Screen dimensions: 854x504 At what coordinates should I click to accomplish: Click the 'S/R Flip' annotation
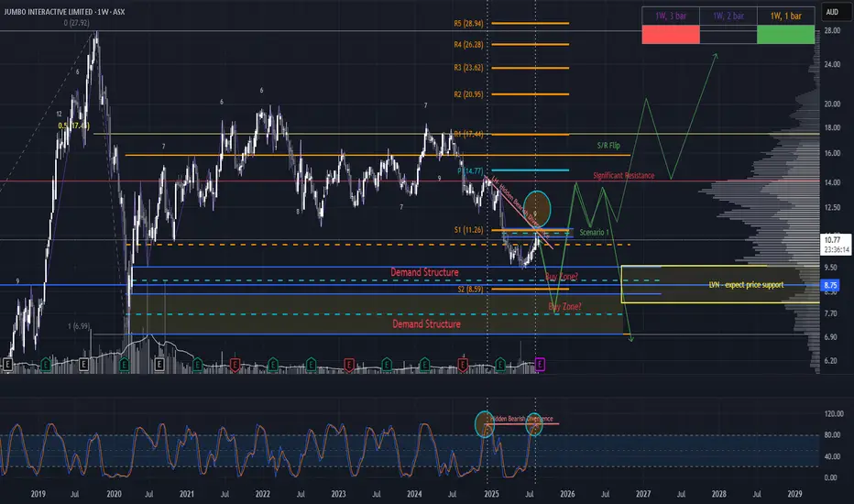coord(608,146)
